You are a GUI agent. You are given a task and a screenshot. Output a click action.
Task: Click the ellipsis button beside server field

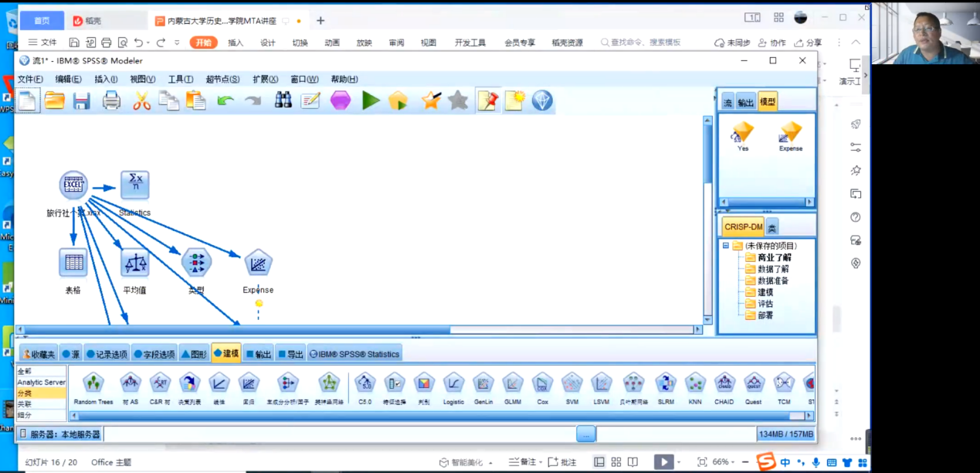pos(586,434)
